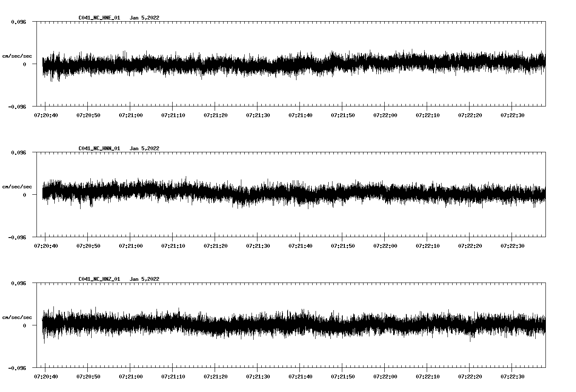Click the 07:21:00 time label under HNN plot
Image resolution: width=576 pixels, height=392 pixels.
click(x=131, y=246)
